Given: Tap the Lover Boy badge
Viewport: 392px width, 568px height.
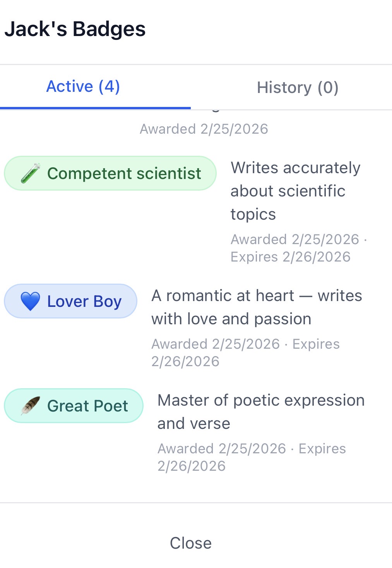Looking at the screenshot, I should [70, 301].
